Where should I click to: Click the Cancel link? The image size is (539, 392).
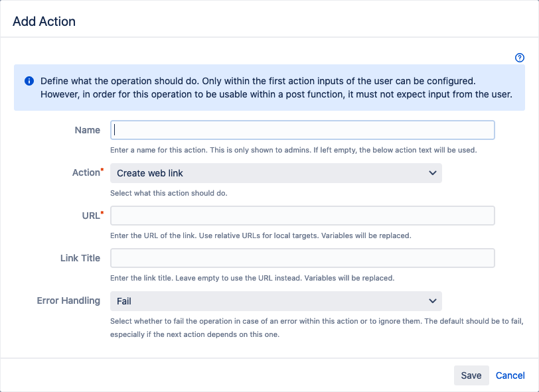tap(510, 375)
